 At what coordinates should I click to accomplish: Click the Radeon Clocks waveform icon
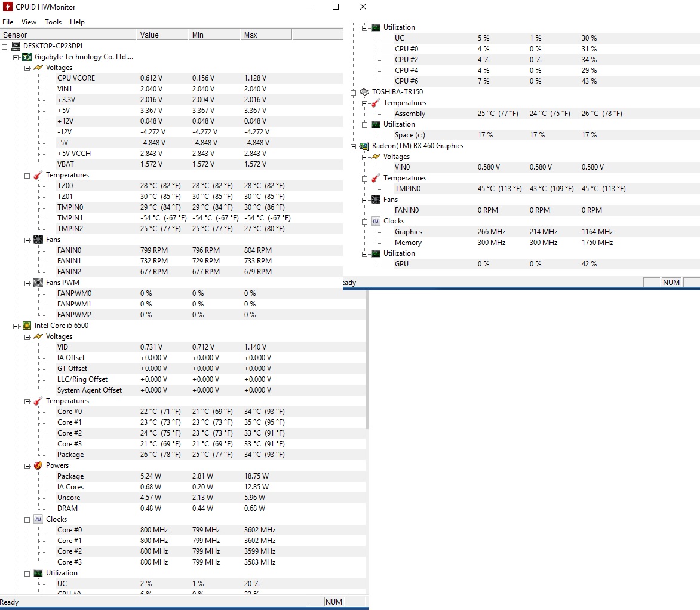point(376,221)
